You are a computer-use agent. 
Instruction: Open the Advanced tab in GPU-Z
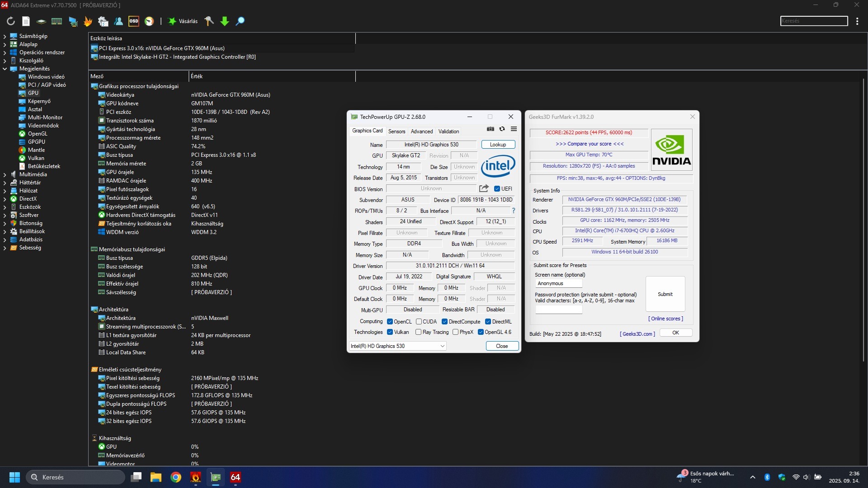[421, 131]
